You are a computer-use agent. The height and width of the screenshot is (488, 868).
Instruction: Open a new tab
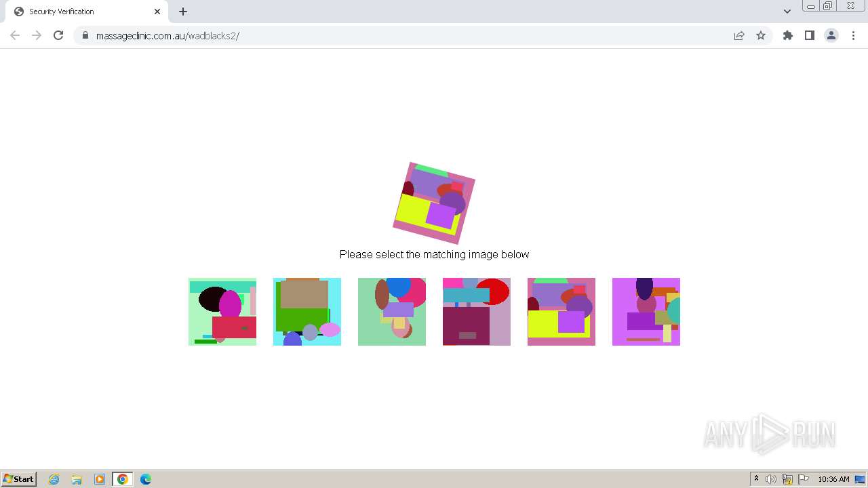pos(183,12)
